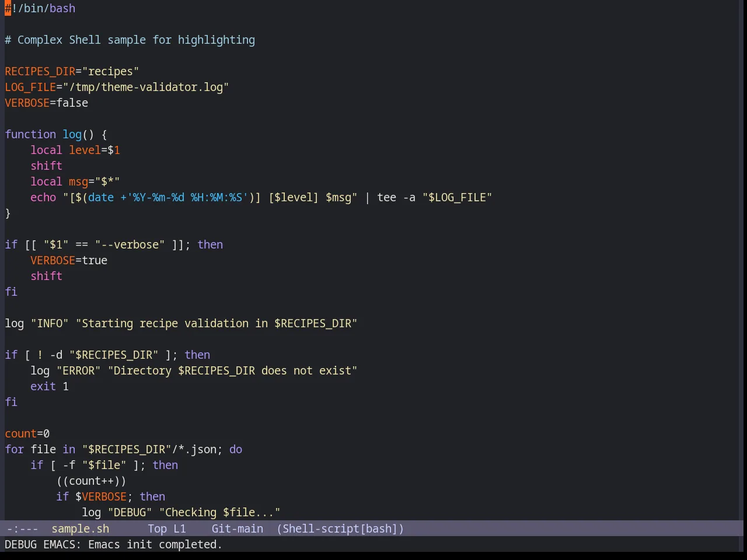This screenshot has height=560, width=747.
Task: Click the "INFO" string in log call
Action: [x=50, y=324]
